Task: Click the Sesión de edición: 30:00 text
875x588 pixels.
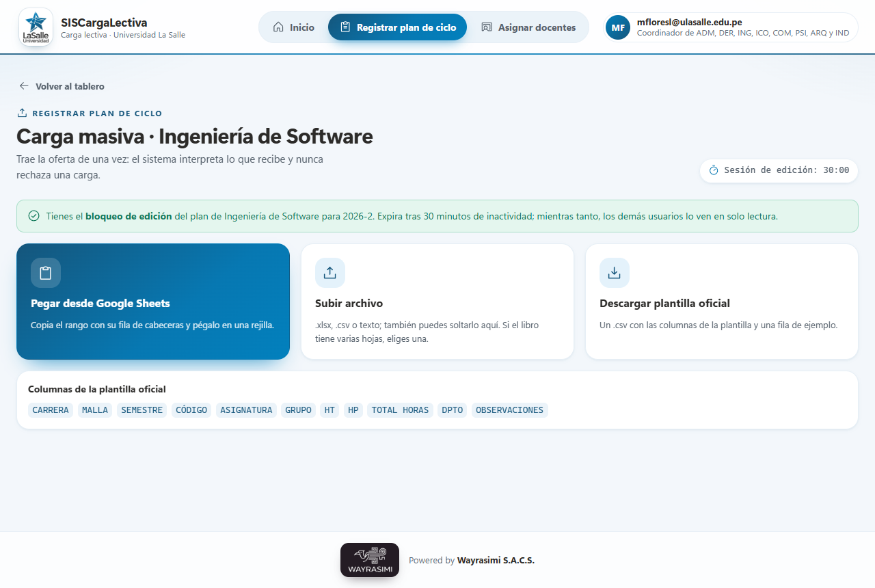Action: 787,170
